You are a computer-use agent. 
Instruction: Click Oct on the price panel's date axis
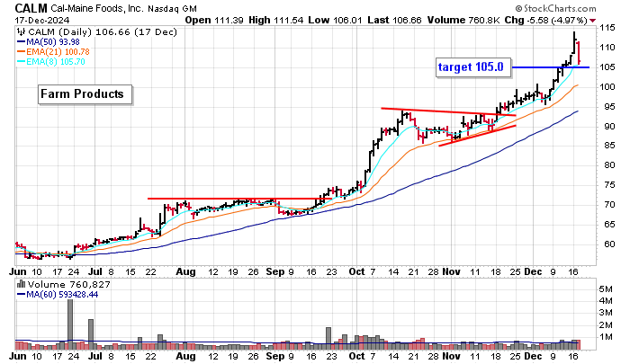[356, 271]
